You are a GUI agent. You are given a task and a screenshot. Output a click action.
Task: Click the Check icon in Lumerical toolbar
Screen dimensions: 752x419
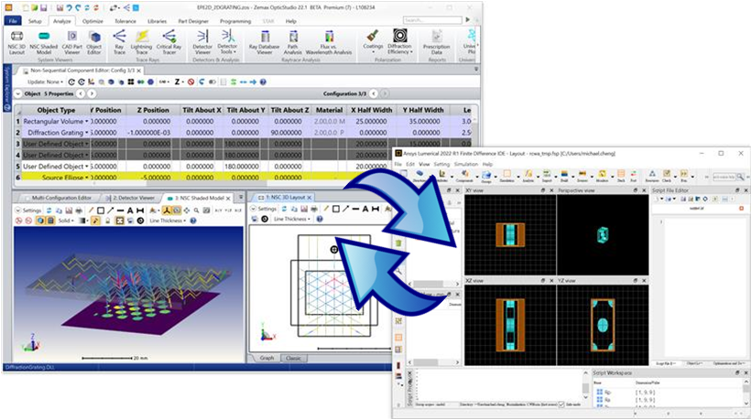click(667, 175)
